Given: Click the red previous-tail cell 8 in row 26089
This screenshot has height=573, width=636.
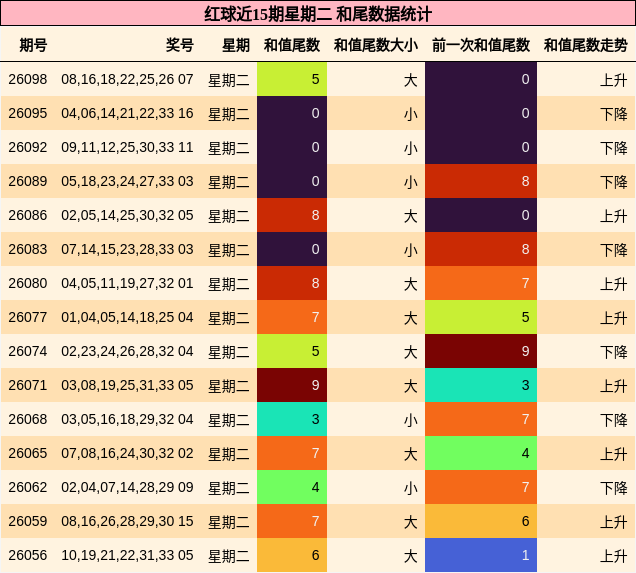Looking at the screenshot, I should point(481,181).
